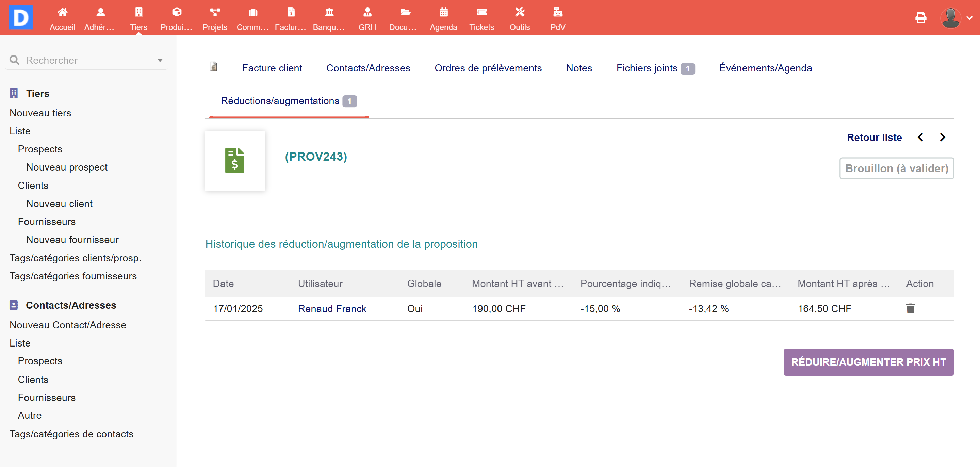Click the printer icon in header
The image size is (980, 467).
click(921, 17)
